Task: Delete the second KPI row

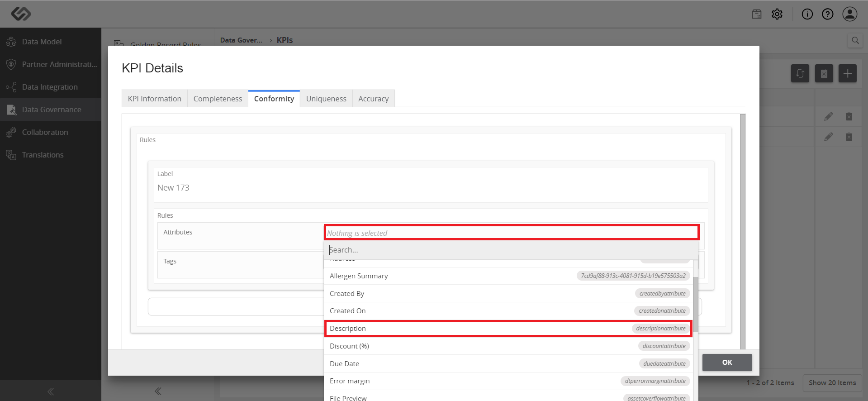Action: coord(849,137)
